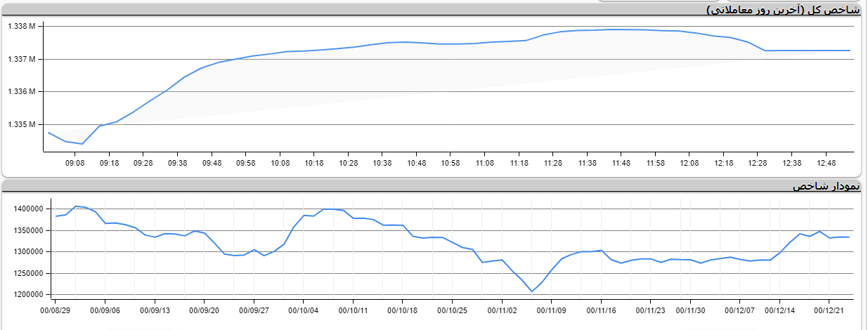Click the 1200000 y-axis label

coord(28,295)
